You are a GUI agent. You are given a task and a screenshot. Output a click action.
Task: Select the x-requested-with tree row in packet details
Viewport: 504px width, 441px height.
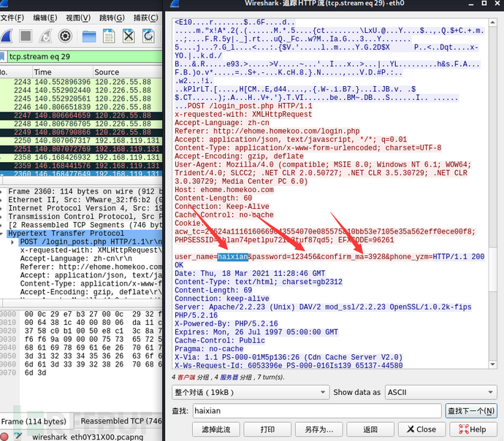click(91, 250)
